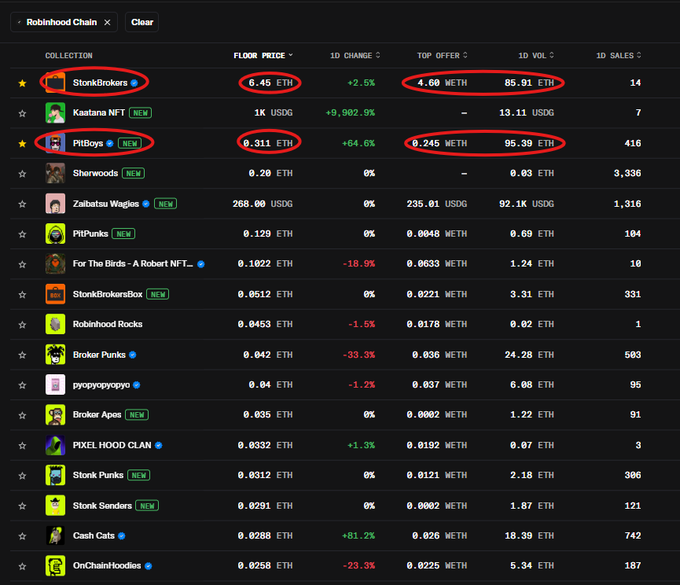680x585 pixels.
Task: Toggle the star for Sherwoods
Action: pyautogui.click(x=23, y=174)
